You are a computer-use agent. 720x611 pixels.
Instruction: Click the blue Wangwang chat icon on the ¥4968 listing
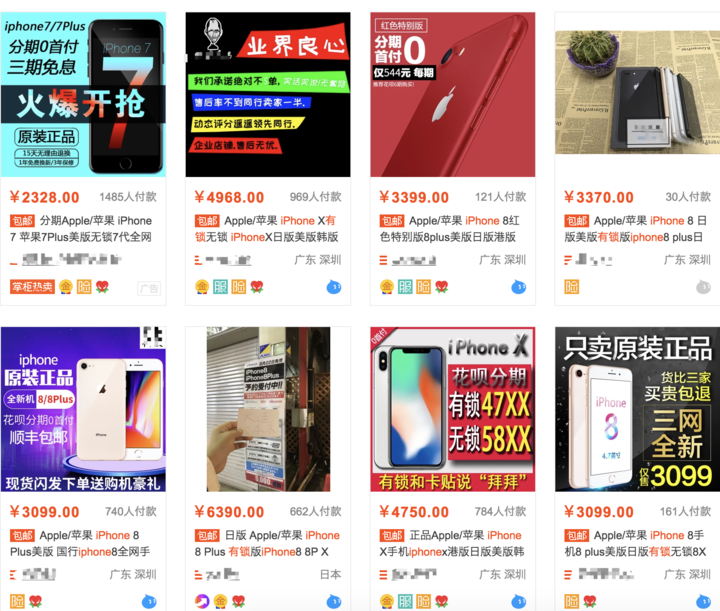[x=334, y=287]
